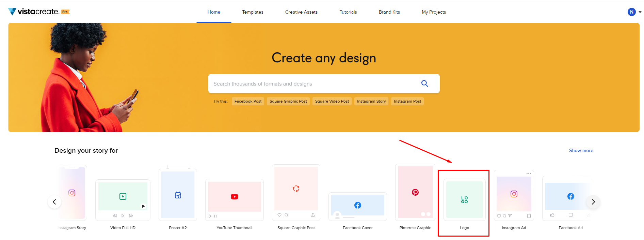Click the Square Graphic Post center icon

[x=296, y=189]
